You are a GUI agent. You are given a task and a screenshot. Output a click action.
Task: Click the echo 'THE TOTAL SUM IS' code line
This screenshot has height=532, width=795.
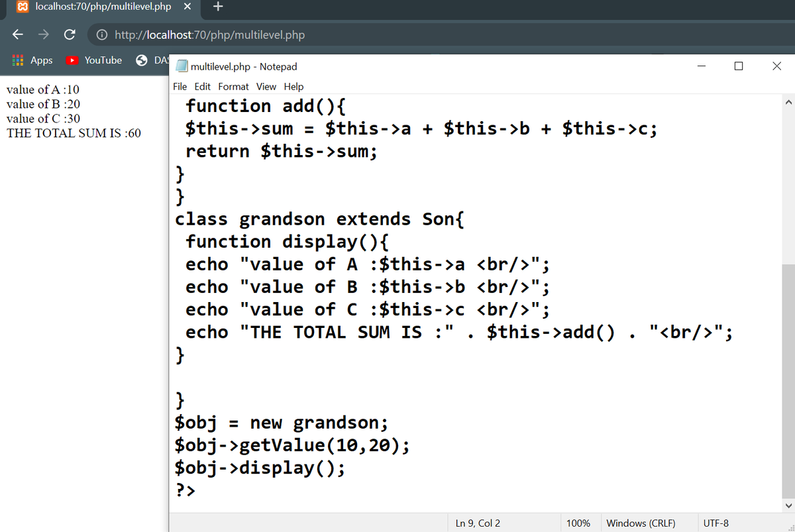459,332
